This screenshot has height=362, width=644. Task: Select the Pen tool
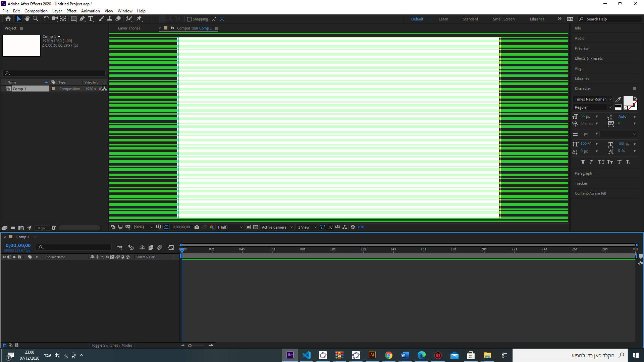82,19
